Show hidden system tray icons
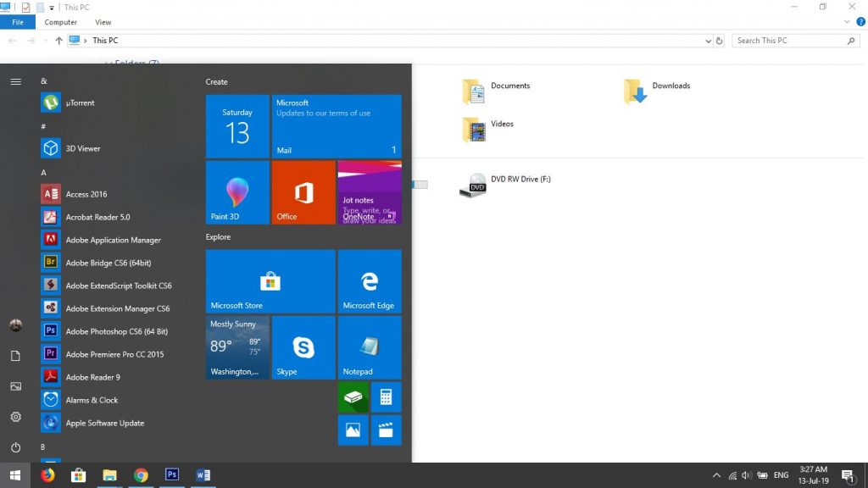Image resolution: width=868 pixels, height=488 pixels. tap(716, 475)
